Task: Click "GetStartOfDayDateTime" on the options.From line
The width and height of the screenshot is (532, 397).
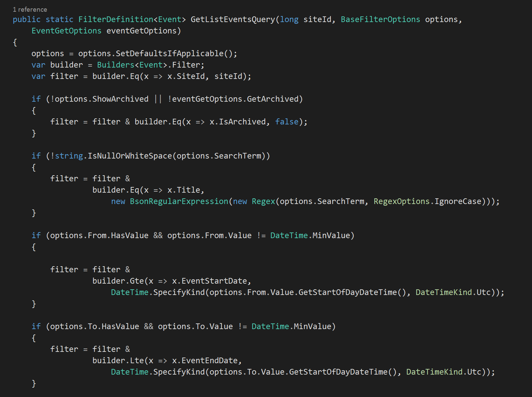Action: [348, 292]
